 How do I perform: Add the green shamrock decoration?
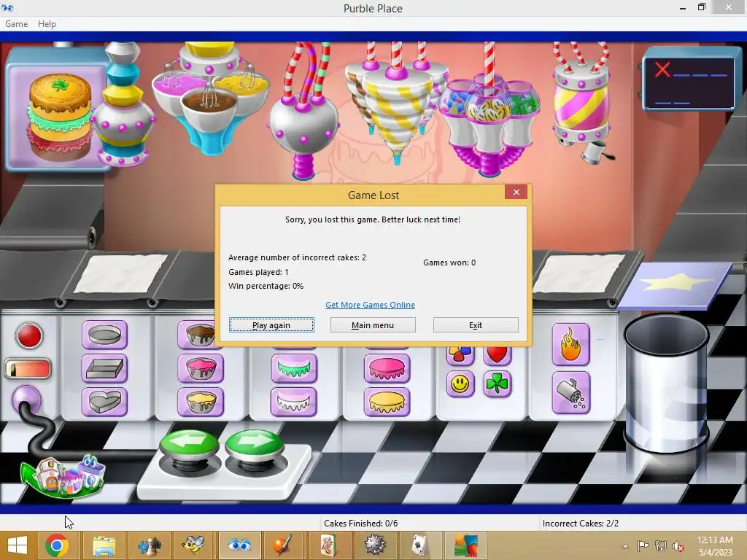tap(498, 384)
